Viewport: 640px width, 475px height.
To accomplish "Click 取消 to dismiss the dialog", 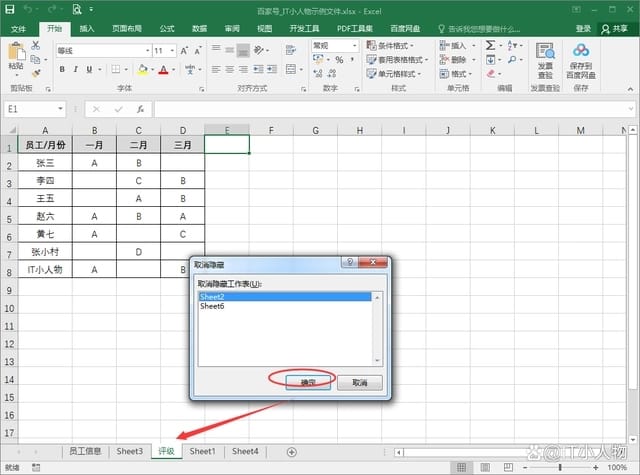I will pos(359,382).
